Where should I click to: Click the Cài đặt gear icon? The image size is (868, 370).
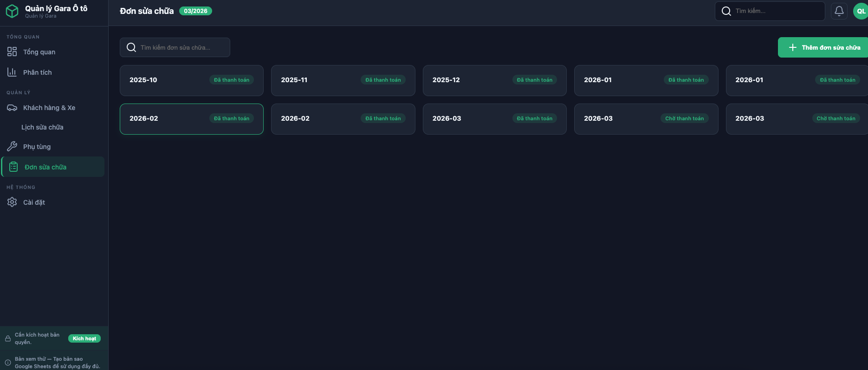point(12,202)
